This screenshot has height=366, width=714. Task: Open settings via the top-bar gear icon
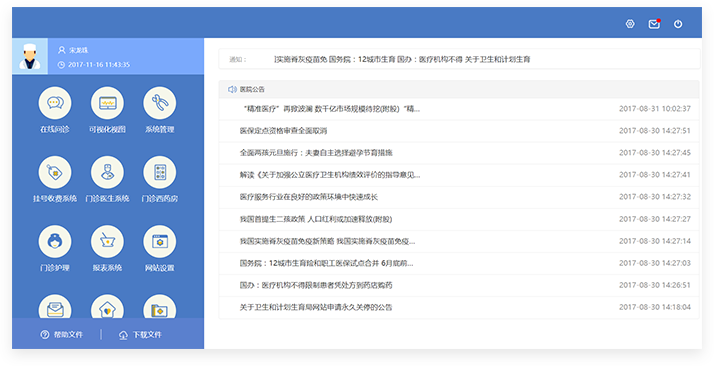[630, 24]
